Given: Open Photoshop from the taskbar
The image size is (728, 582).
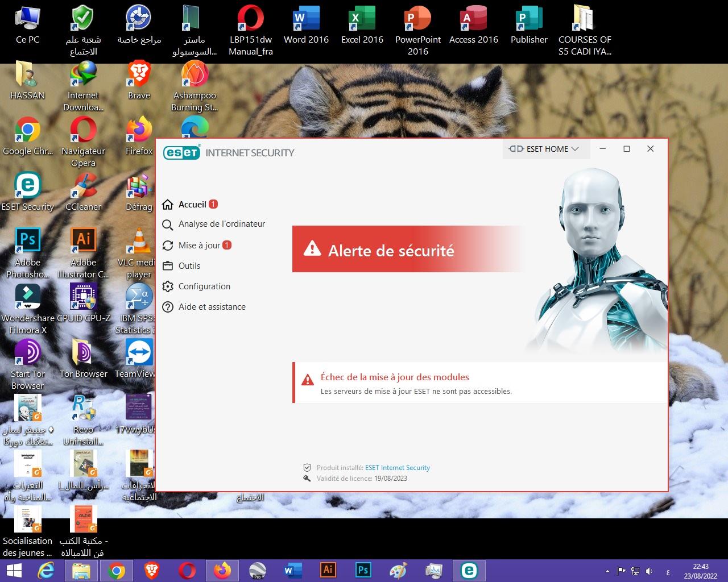Looking at the screenshot, I should 363,570.
